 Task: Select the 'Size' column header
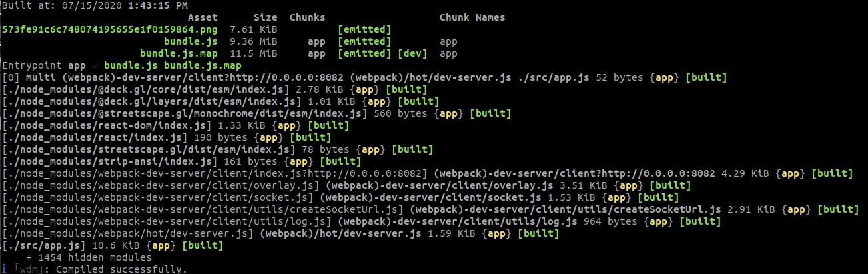[x=266, y=17]
